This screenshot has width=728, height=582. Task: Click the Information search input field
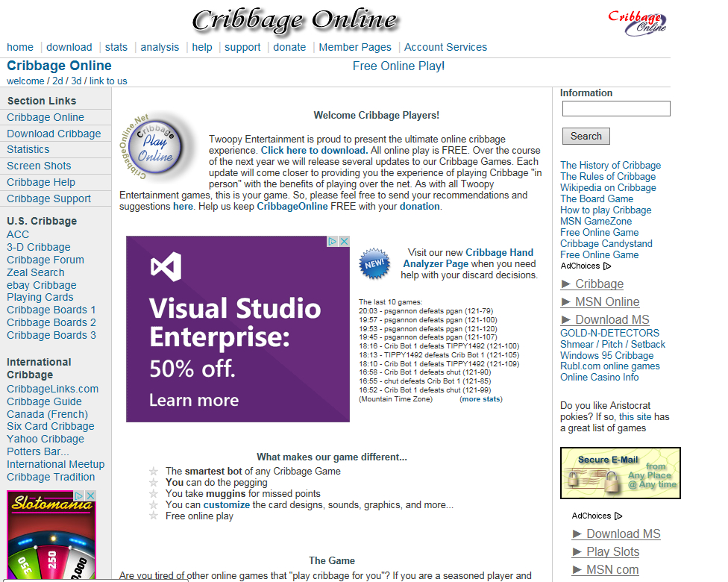[x=616, y=109]
